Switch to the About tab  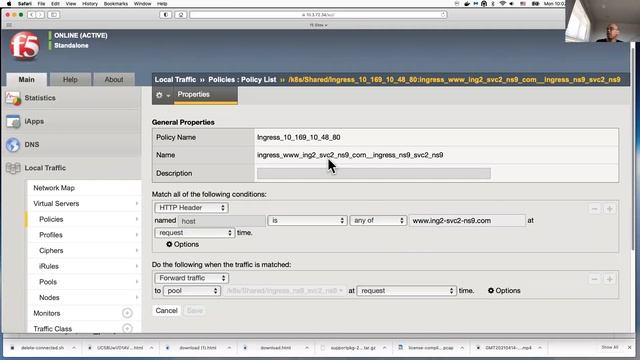pyautogui.click(x=114, y=80)
